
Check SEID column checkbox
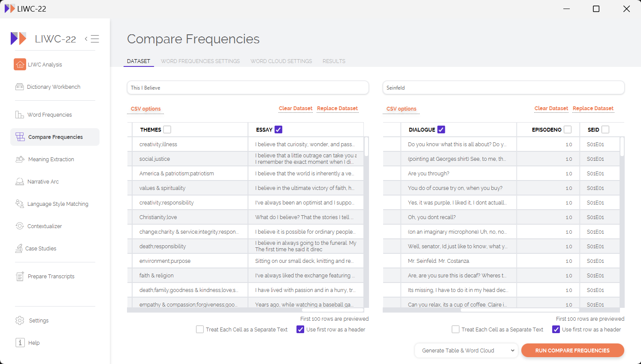click(x=605, y=129)
